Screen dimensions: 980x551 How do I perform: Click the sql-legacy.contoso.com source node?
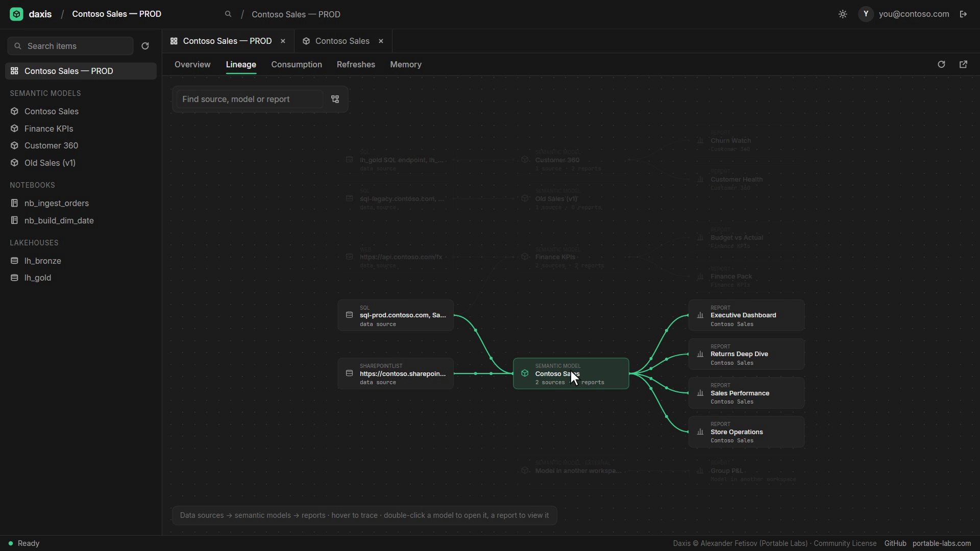coord(396,198)
